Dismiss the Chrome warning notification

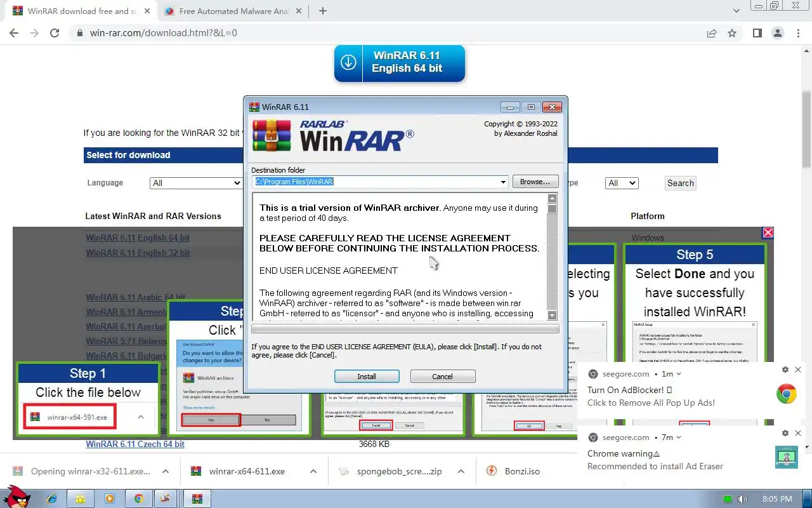(x=798, y=433)
